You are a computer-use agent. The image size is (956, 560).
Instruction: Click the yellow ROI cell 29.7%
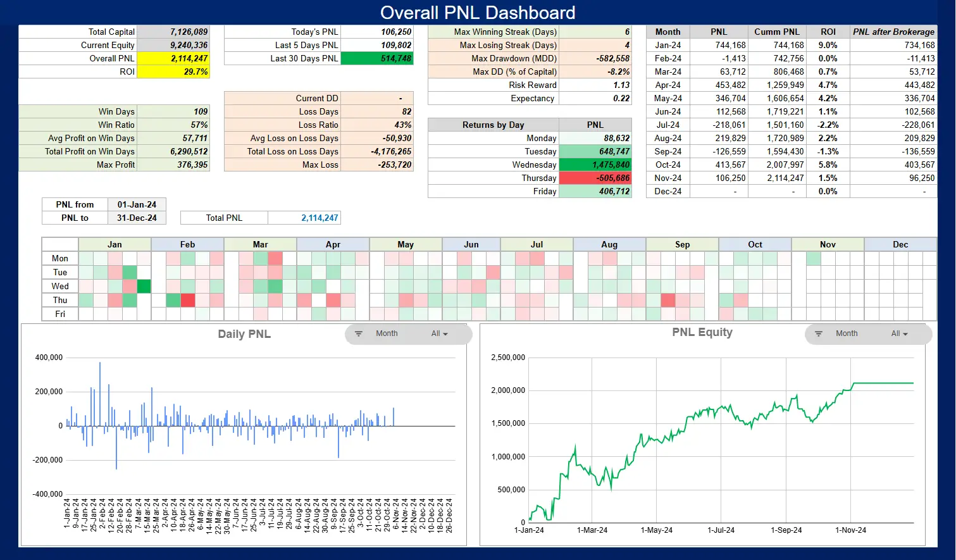click(x=173, y=72)
